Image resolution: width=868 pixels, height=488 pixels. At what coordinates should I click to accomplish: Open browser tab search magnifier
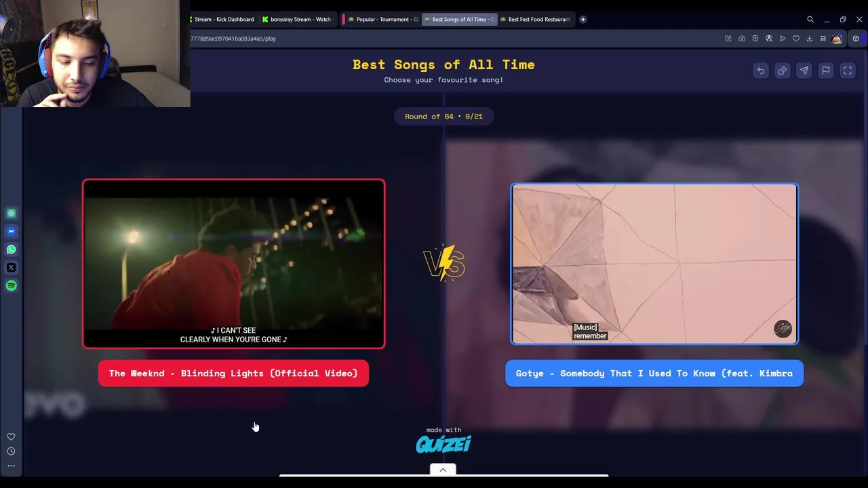coord(810,20)
